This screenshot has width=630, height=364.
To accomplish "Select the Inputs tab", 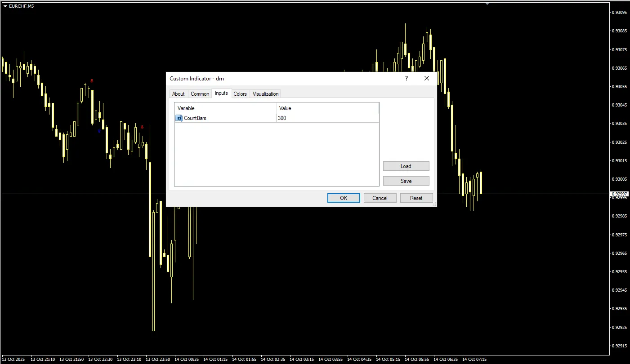I will tap(221, 93).
